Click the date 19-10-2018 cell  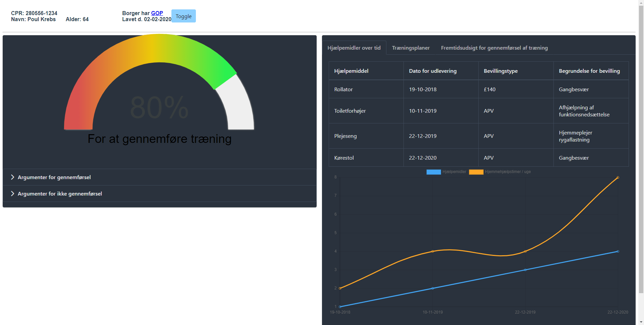(x=441, y=89)
